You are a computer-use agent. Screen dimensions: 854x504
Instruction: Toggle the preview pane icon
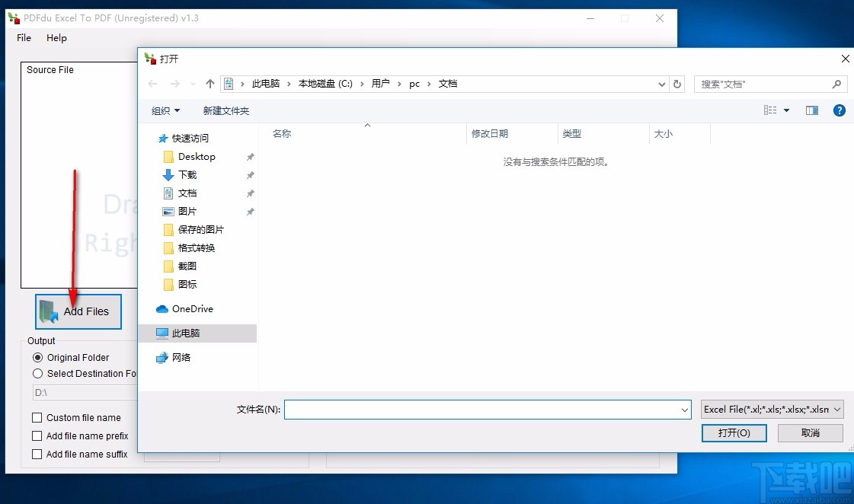point(812,110)
